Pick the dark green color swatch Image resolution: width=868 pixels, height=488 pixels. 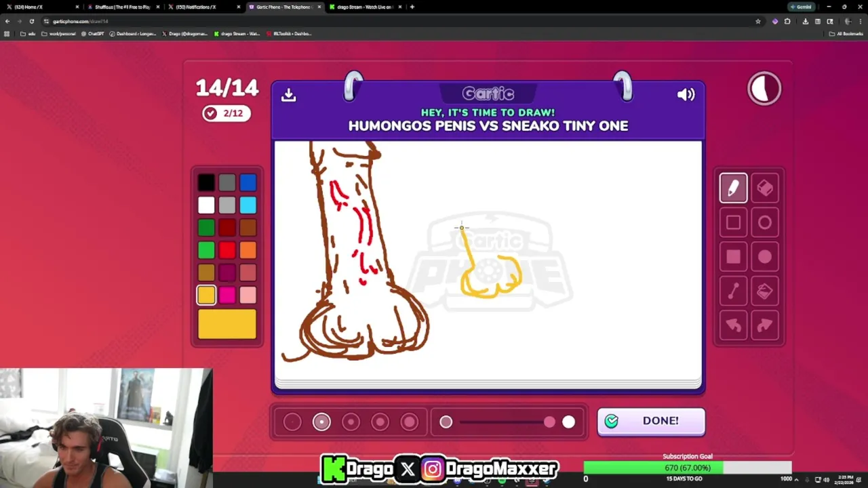coord(206,228)
